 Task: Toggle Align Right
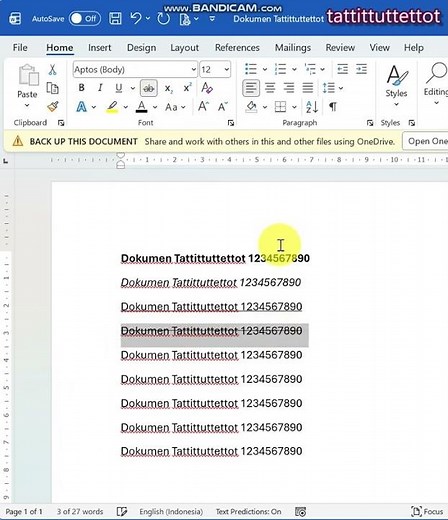click(289, 88)
